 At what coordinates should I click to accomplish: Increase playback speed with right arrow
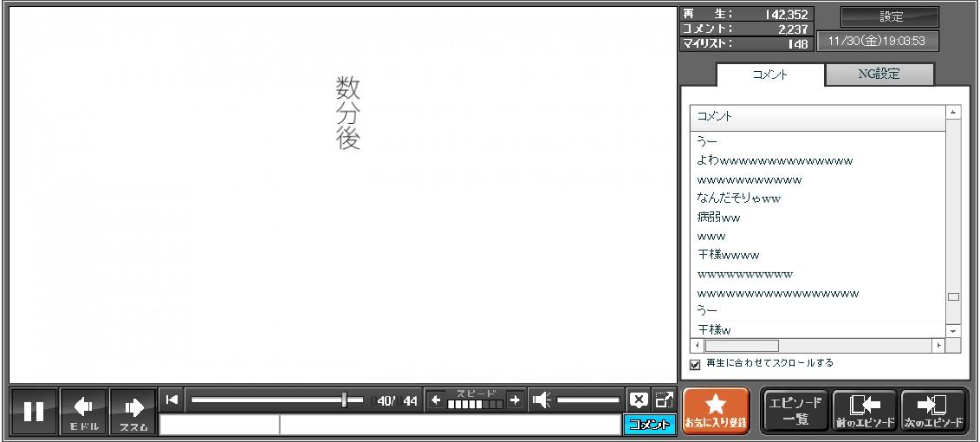pos(515,400)
